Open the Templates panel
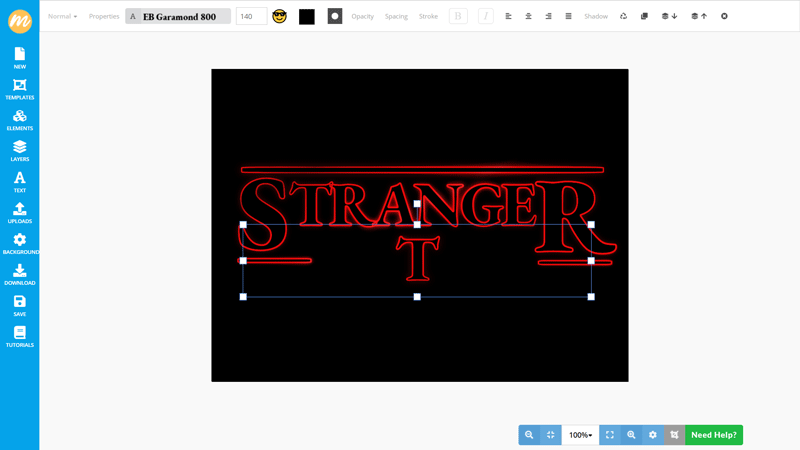 [x=19, y=89]
